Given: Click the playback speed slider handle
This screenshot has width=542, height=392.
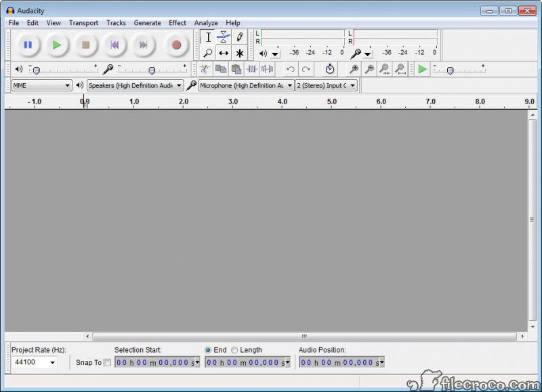Looking at the screenshot, I should click(x=450, y=71).
